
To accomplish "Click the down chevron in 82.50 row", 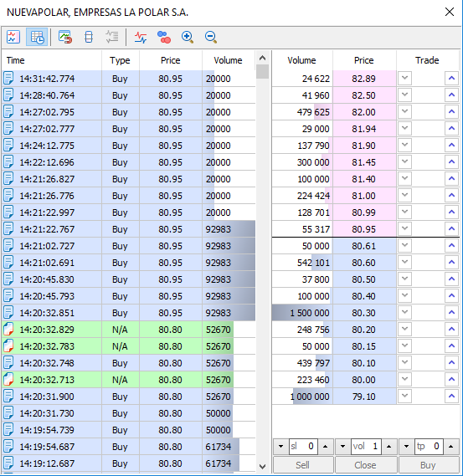I will [404, 95].
